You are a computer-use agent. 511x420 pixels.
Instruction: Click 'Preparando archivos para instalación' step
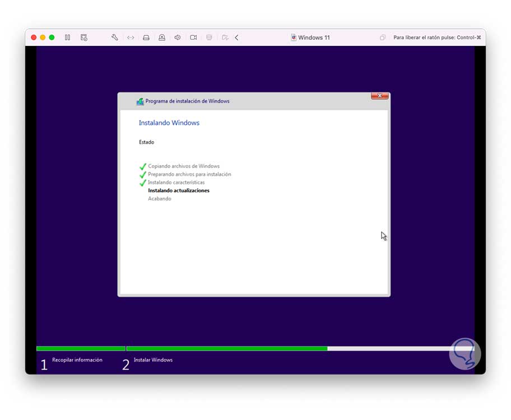189,174
